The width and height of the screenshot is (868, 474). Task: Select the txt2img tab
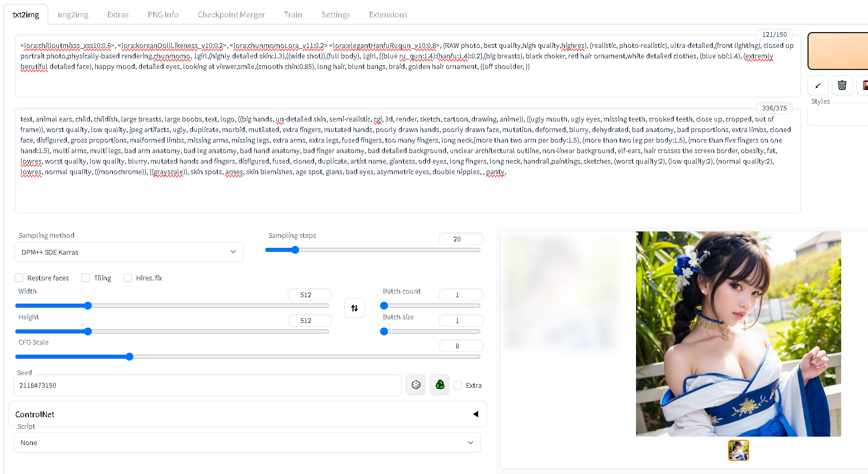(26, 15)
